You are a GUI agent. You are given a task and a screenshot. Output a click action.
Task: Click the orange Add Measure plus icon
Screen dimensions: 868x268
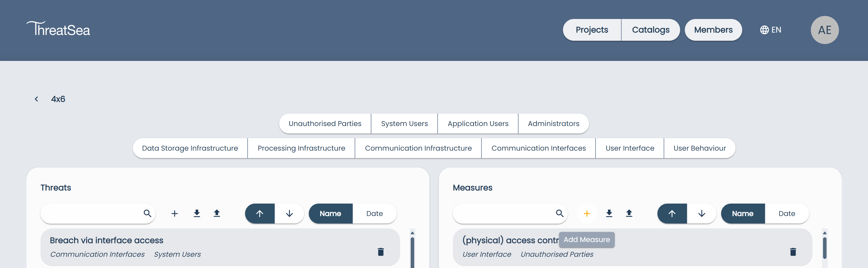[587, 213]
